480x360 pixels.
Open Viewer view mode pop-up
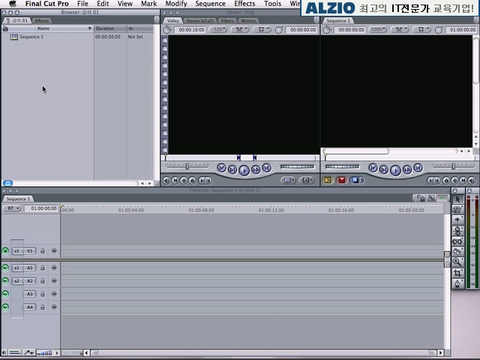[263, 30]
